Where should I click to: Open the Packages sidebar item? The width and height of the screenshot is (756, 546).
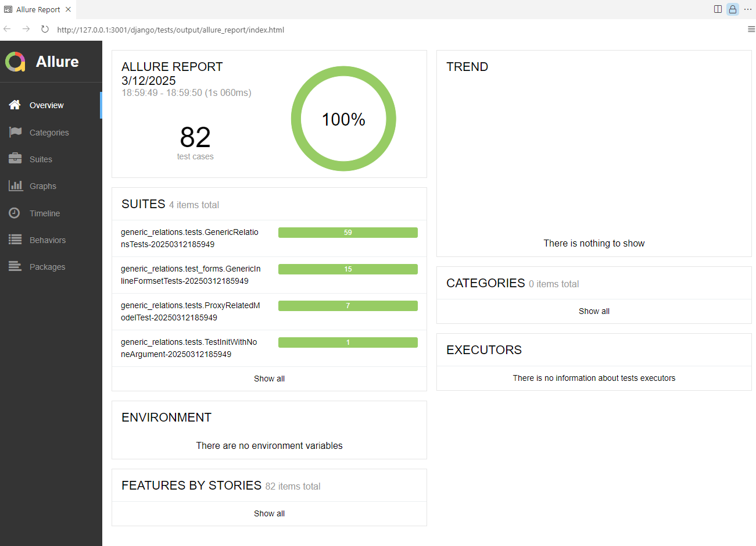pos(51,266)
